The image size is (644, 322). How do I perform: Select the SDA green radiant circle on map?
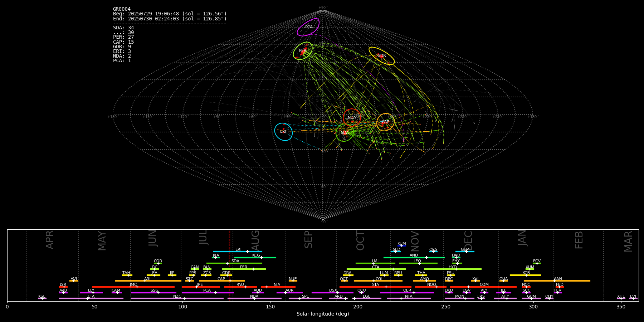(345, 132)
